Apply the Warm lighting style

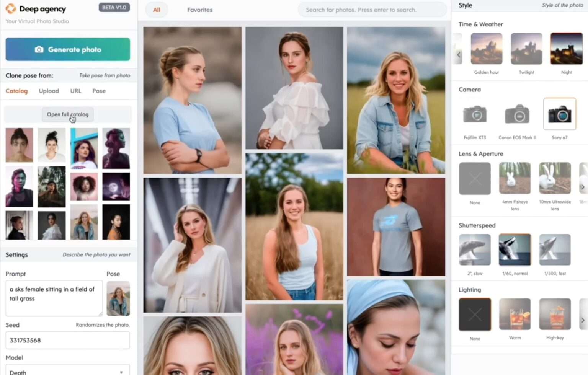[x=514, y=314]
